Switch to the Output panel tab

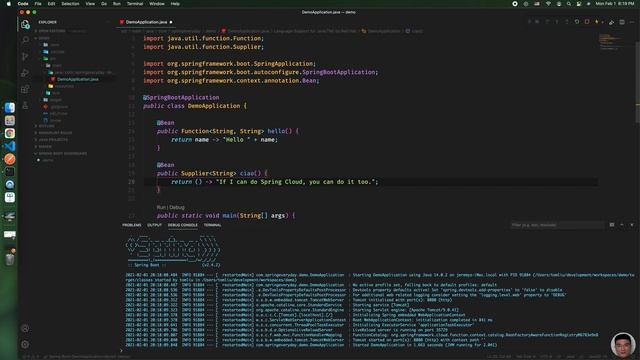pyautogui.click(x=154, y=225)
